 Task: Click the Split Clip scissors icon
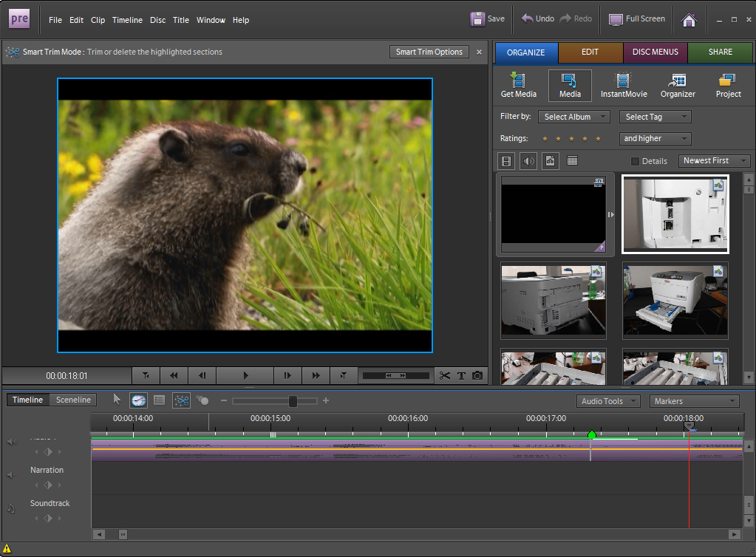point(444,376)
